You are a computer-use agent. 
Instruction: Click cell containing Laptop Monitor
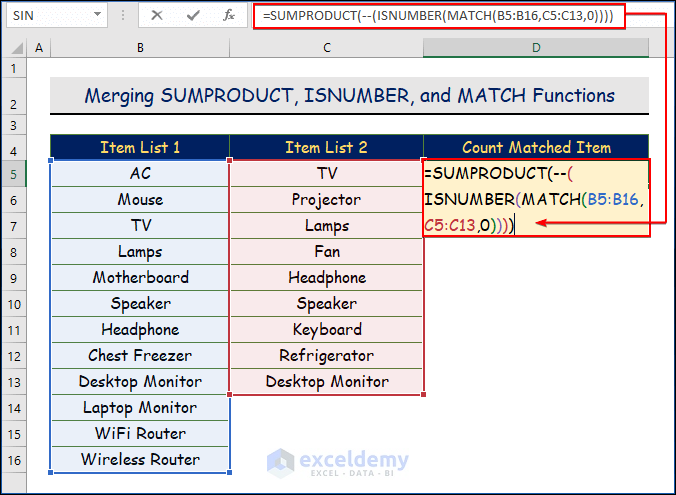140,407
